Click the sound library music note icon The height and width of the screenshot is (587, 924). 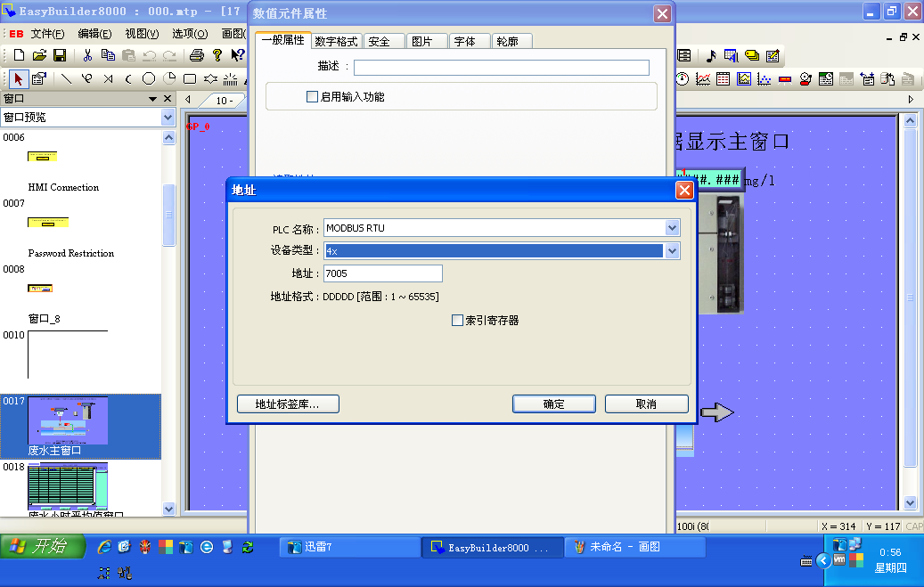710,55
